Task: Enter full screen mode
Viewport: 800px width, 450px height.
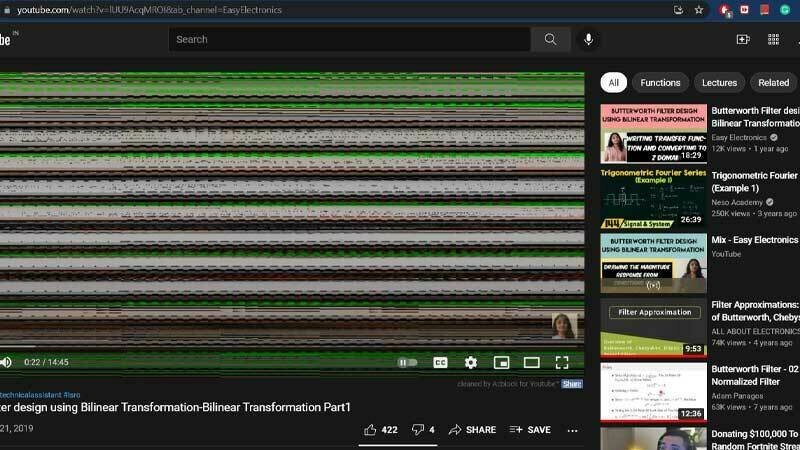Action: click(x=562, y=362)
